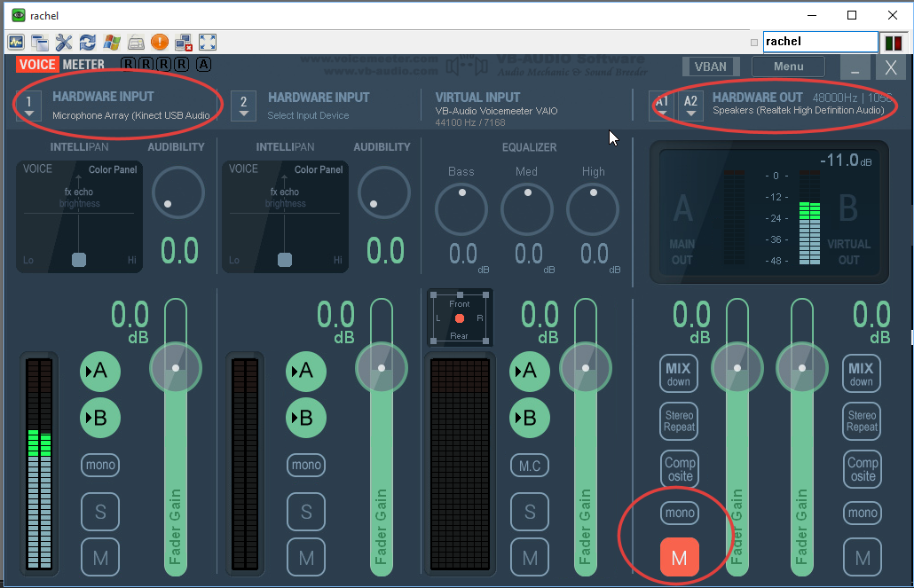Open the wrench and screwdriver tools icon
This screenshot has height=588, width=914.
[x=64, y=42]
